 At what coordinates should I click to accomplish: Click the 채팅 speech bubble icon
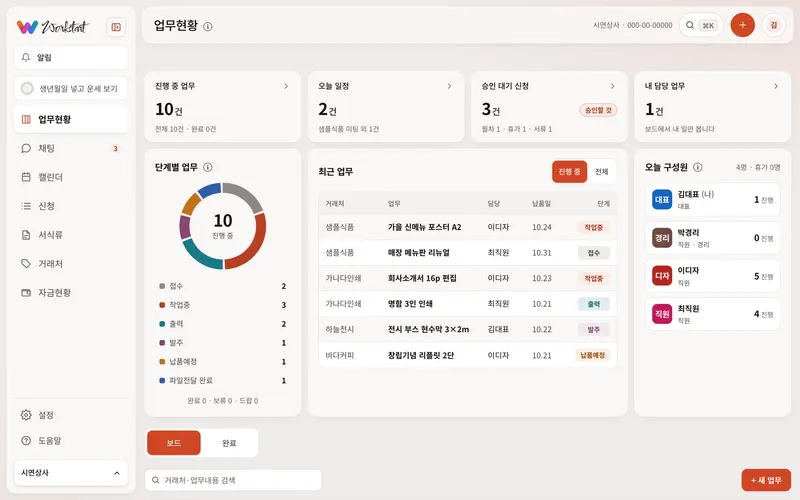pyautogui.click(x=26, y=148)
